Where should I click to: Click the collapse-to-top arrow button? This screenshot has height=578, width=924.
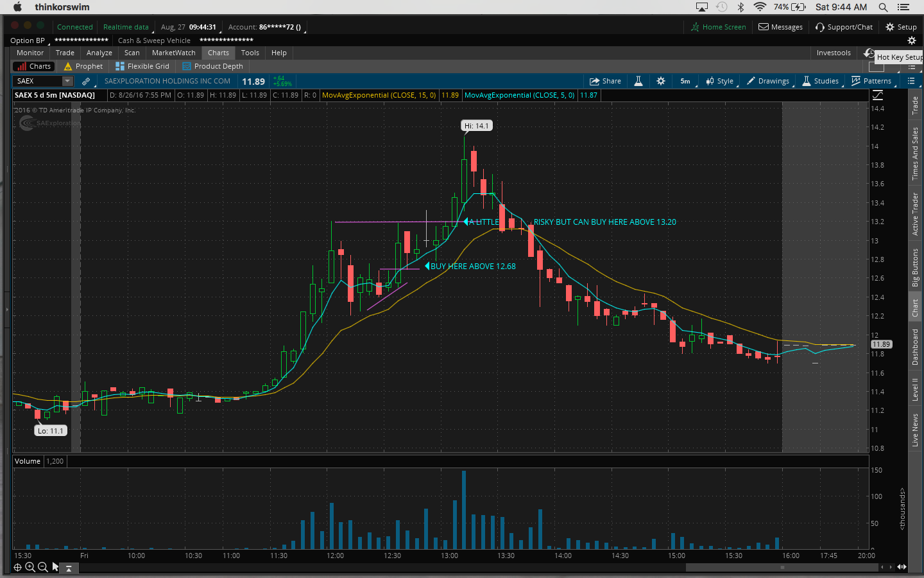coord(69,568)
